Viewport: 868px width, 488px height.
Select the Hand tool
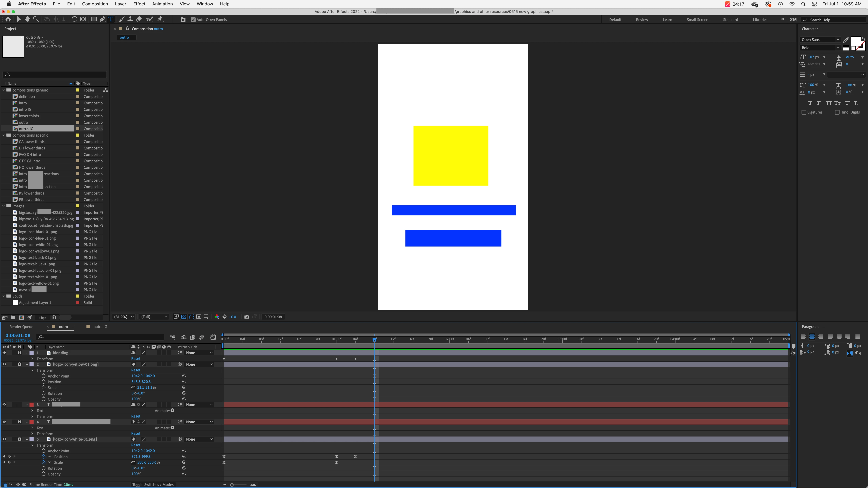click(27, 19)
